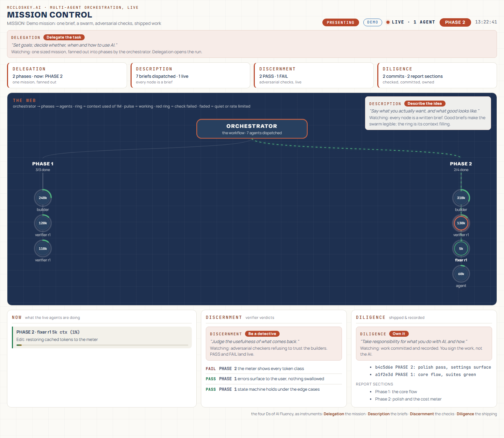Viewport: 504px width, 438px height.
Task: Open commit b4c5d6e polish pass
Action: 433,367
